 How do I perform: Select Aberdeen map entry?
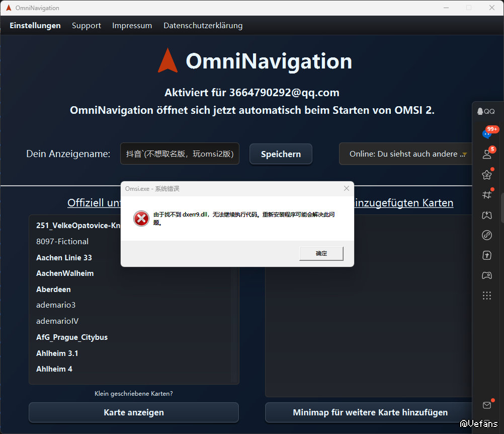click(x=53, y=290)
